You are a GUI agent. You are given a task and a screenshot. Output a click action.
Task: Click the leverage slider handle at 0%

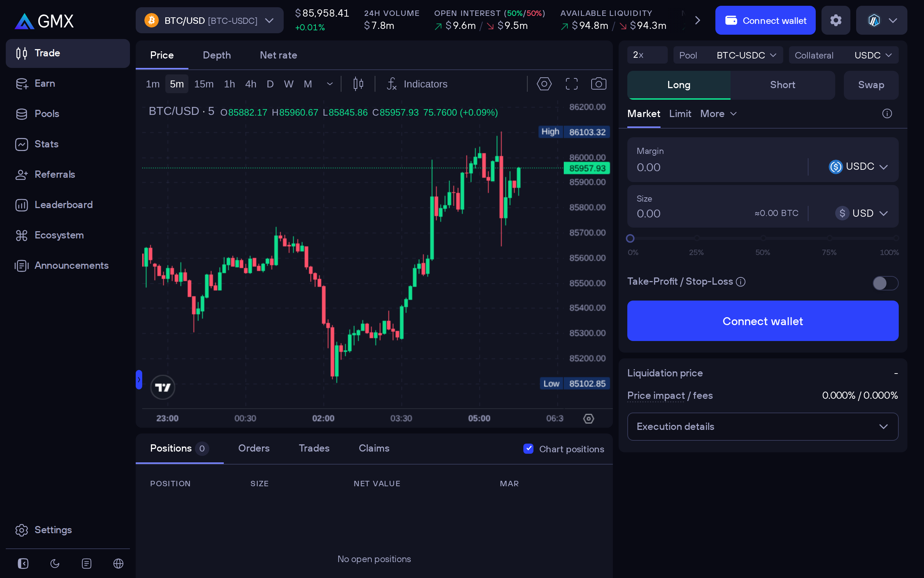pos(631,238)
